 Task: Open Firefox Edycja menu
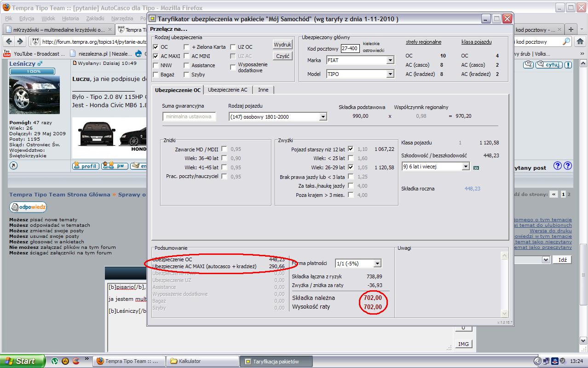point(27,18)
